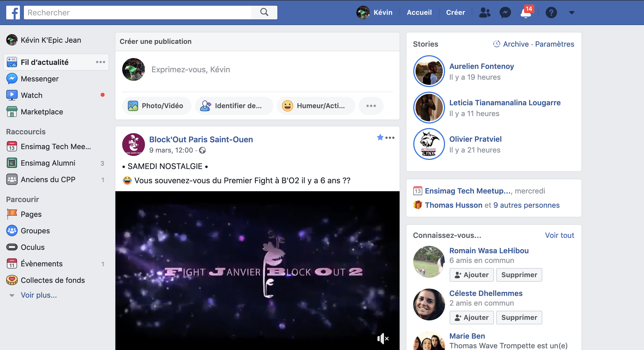This screenshot has width=644, height=350.
Task: Open Fil d'actualité options dots
Action: (x=100, y=62)
